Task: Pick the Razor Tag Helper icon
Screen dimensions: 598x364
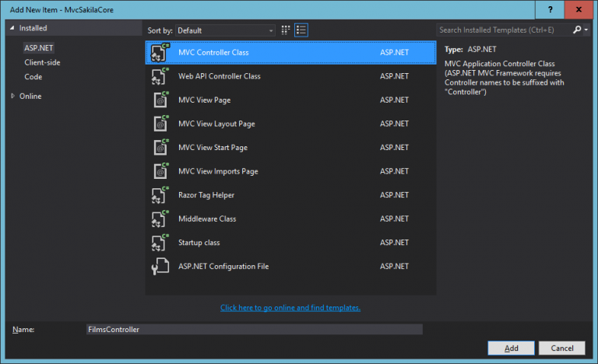Action: click(x=159, y=195)
